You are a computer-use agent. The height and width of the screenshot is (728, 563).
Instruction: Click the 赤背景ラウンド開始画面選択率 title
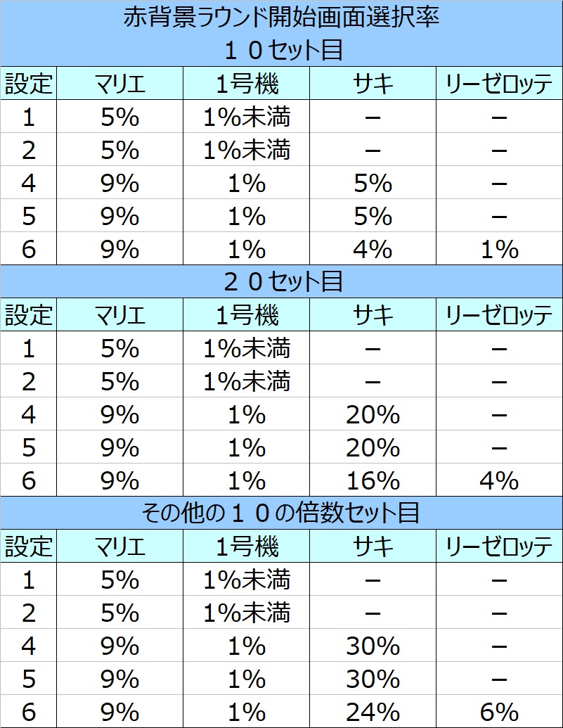click(281, 17)
